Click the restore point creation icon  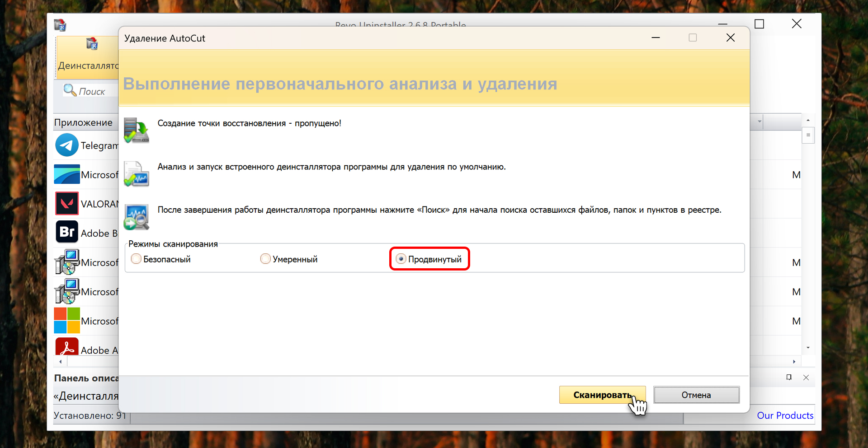[x=136, y=130]
